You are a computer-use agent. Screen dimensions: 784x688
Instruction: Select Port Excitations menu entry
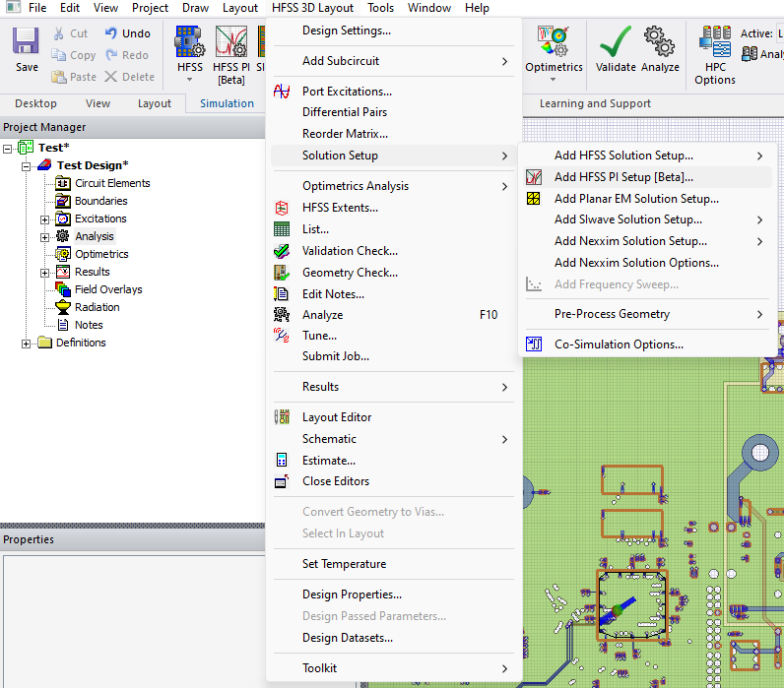coord(347,92)
